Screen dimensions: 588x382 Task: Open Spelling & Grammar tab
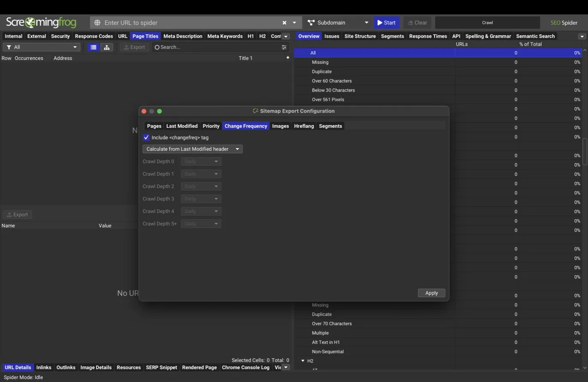(488, 36)
